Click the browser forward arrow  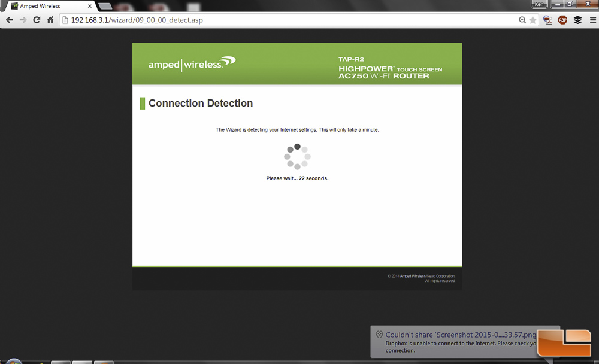(23, 20)
